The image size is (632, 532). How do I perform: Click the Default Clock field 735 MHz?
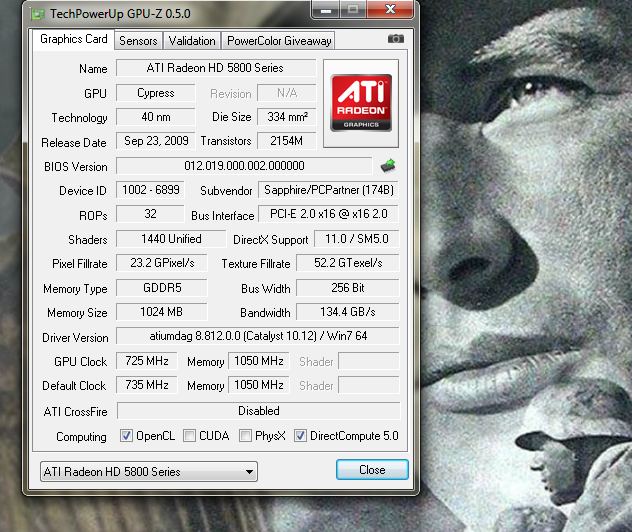[x=147, y=385]
